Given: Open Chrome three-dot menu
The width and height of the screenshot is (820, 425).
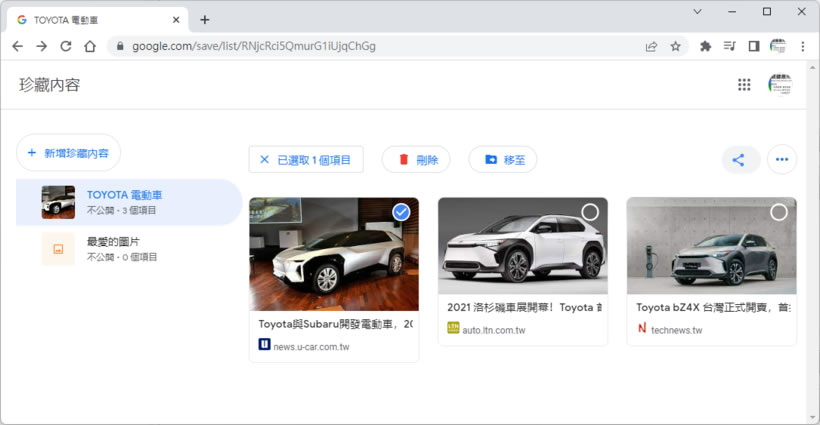Looking at the screenshot, I should pyautogui.click(x=803, y=47).
